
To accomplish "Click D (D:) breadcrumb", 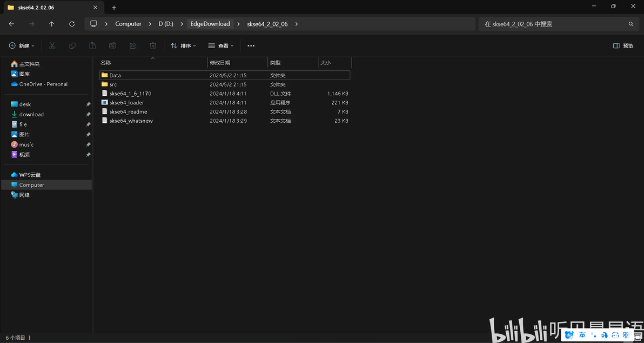I will coord(166,24).
